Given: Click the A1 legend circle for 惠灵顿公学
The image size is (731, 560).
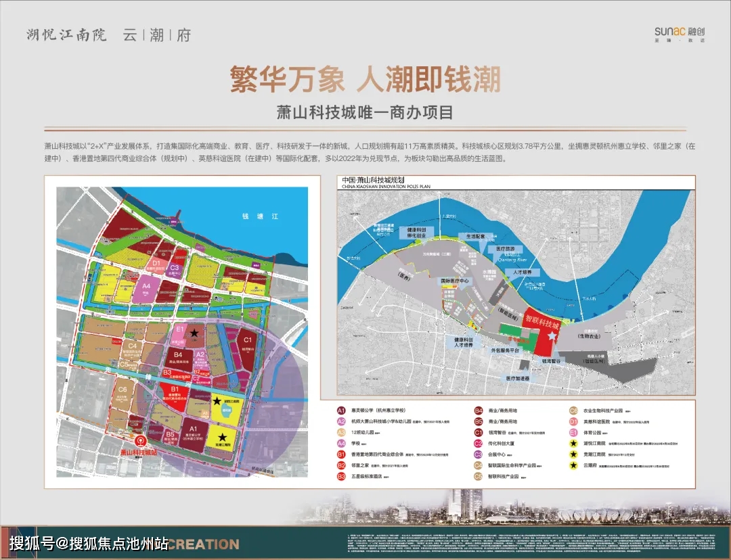Looking at the screenshot, I should click(x=341, y=411).
